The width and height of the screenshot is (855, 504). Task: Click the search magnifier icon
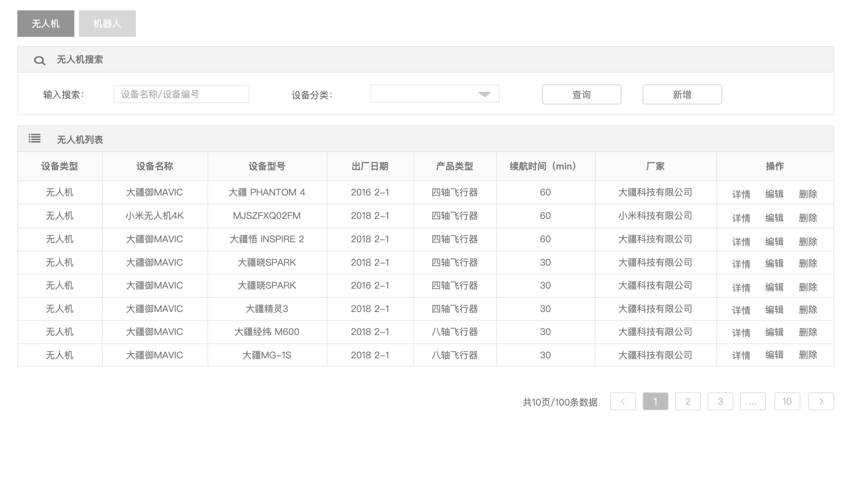(40, 60)
